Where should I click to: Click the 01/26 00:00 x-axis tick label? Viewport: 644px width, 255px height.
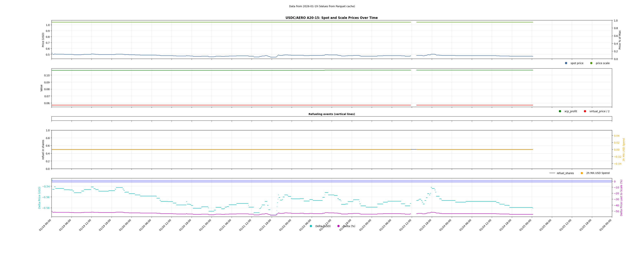[x=605, y=225]
